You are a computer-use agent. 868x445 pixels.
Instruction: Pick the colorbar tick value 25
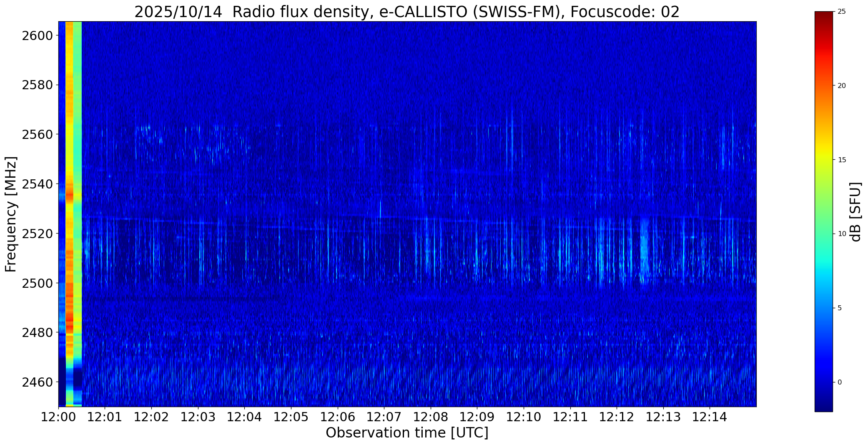(842, 12)
